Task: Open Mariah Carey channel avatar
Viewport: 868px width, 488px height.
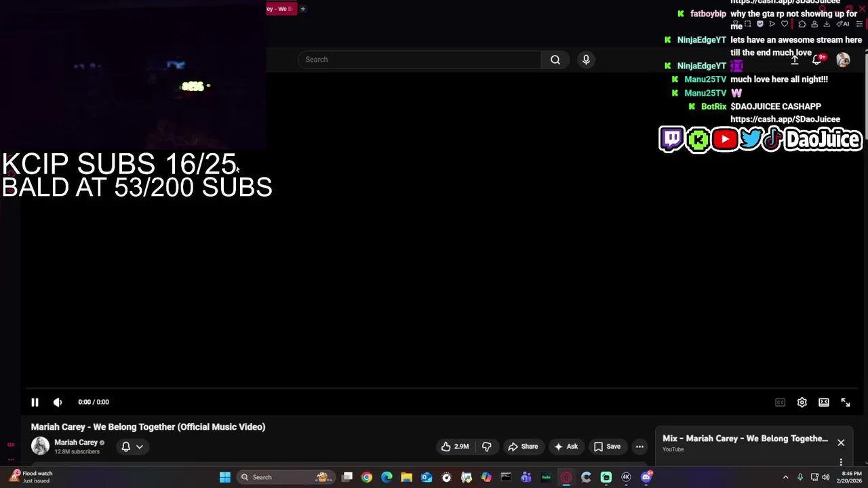Action: pyautogui.click(x=40, y=446)
